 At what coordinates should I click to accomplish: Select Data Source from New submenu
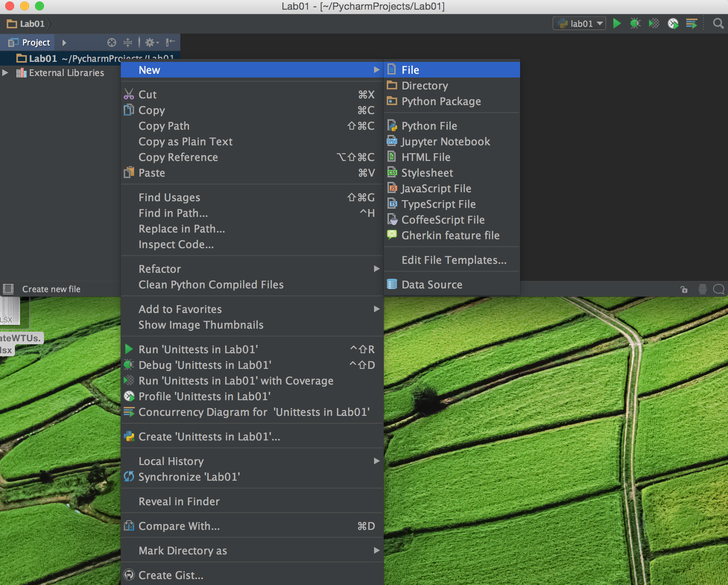click(x=452, y=285)
